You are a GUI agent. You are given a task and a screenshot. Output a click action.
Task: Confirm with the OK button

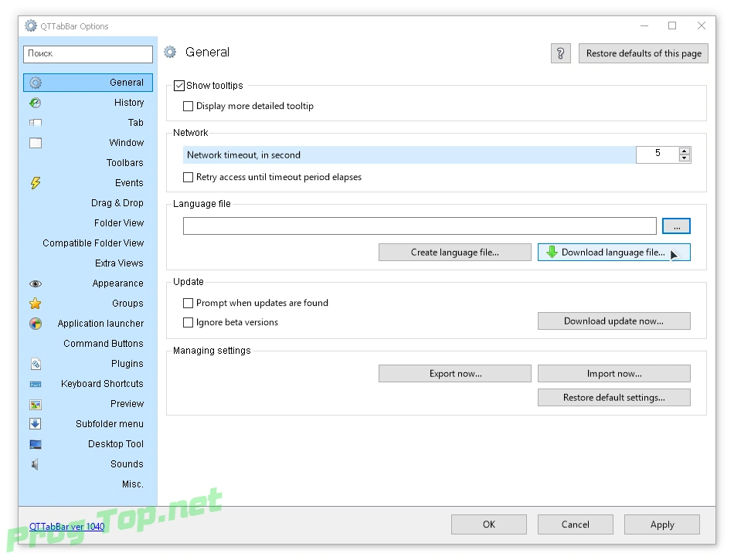click(x=489, y=525)
